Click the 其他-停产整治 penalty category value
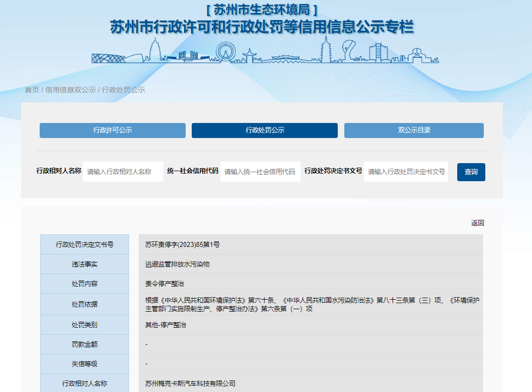532x392 pixels. pos(166,325)
